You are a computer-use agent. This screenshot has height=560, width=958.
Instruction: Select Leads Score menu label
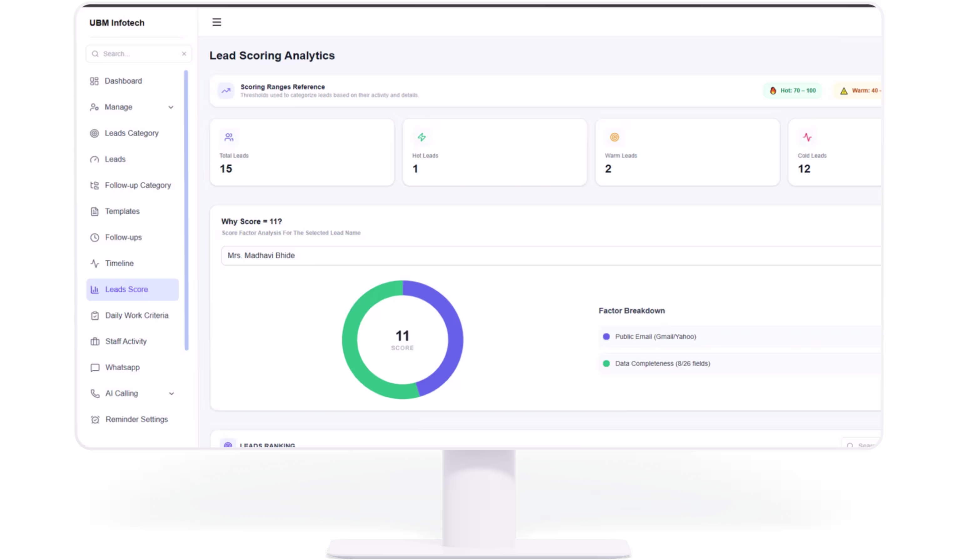coord(127,289)
